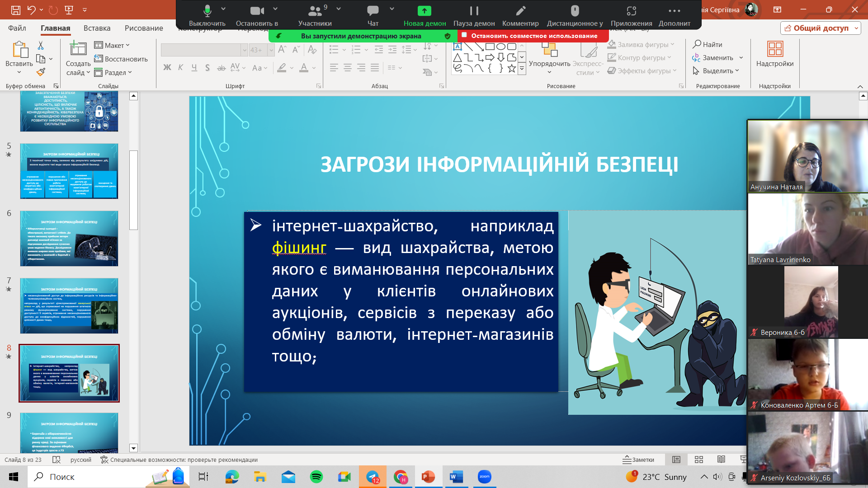
Task: Start slideshow from beginning icon
Action: pyautogui.click(x=69, y=9)
